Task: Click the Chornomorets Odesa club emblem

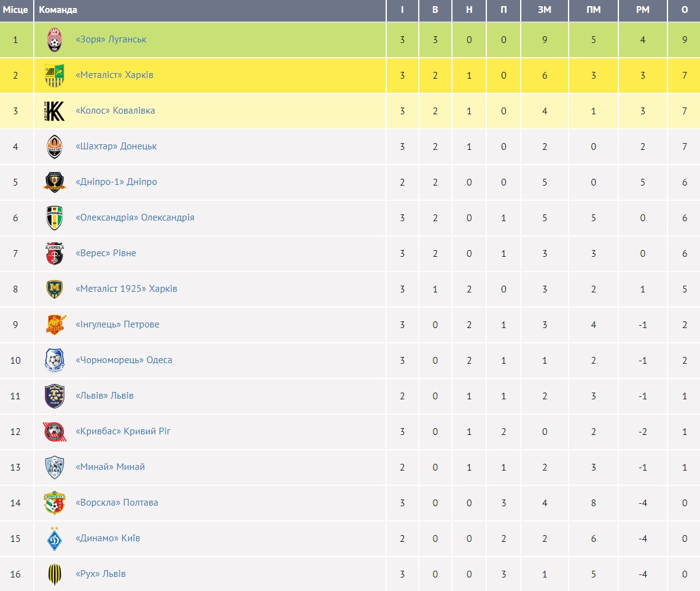Action: (x=55, y=361)
